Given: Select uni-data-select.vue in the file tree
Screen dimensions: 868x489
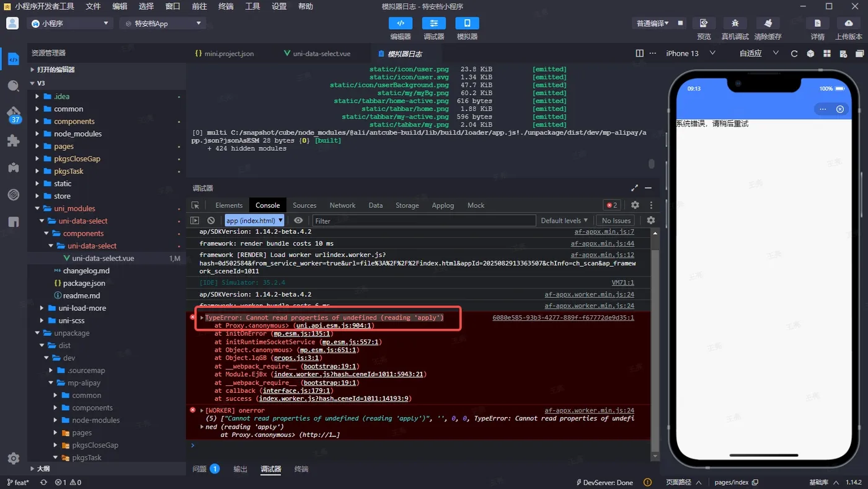Looking at the screenshot, I should point(103,258).
